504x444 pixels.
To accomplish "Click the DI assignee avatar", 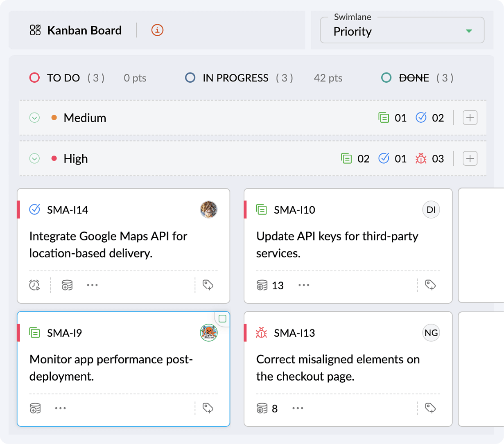I will click(x=431, y=210).
